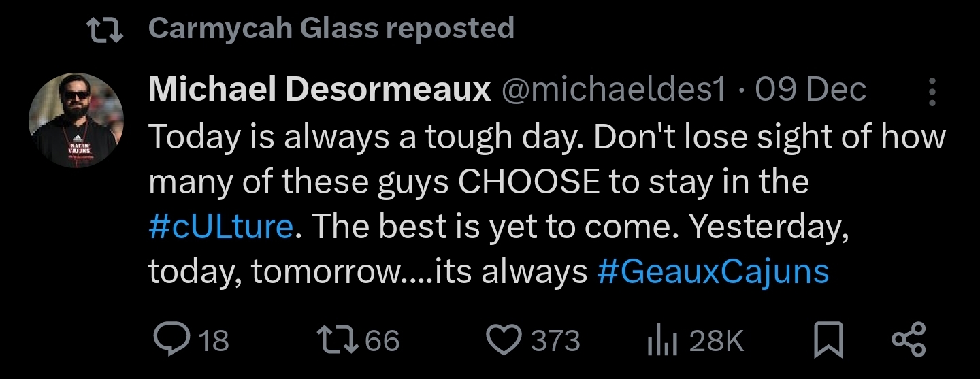
Task: Click Michael Desormeaux's profile avatar
Action: coord(76,120)
